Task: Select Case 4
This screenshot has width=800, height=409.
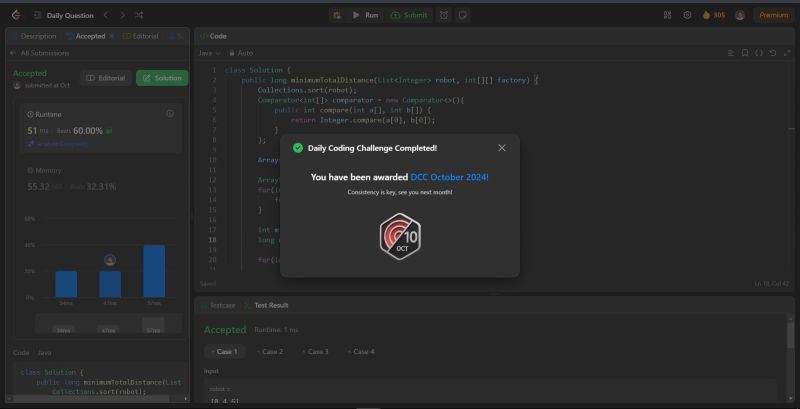Action: tap(361, 351)
